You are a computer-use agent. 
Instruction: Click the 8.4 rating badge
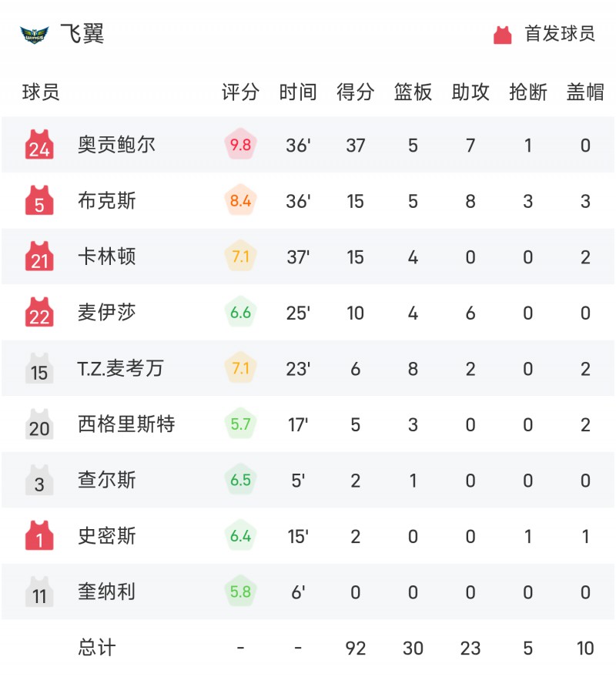click(x=240, y=200)
